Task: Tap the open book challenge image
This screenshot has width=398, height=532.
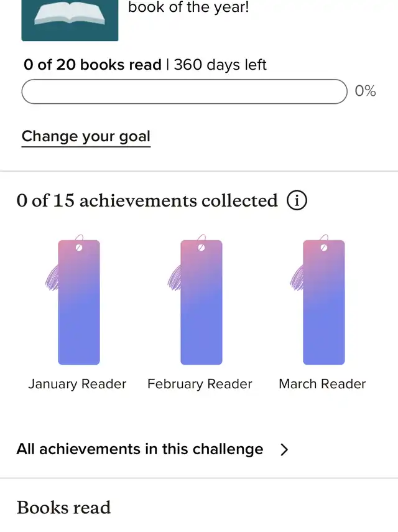Action: pyautogui.click(x=70, y=19)
